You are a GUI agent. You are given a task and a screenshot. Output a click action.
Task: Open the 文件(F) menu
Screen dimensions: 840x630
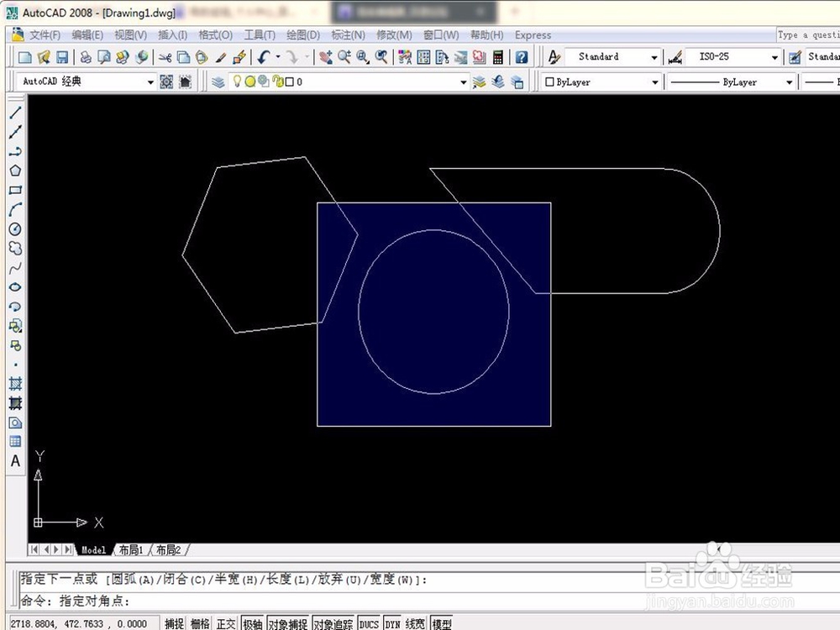pyautogui.click(x=45, y=34)
